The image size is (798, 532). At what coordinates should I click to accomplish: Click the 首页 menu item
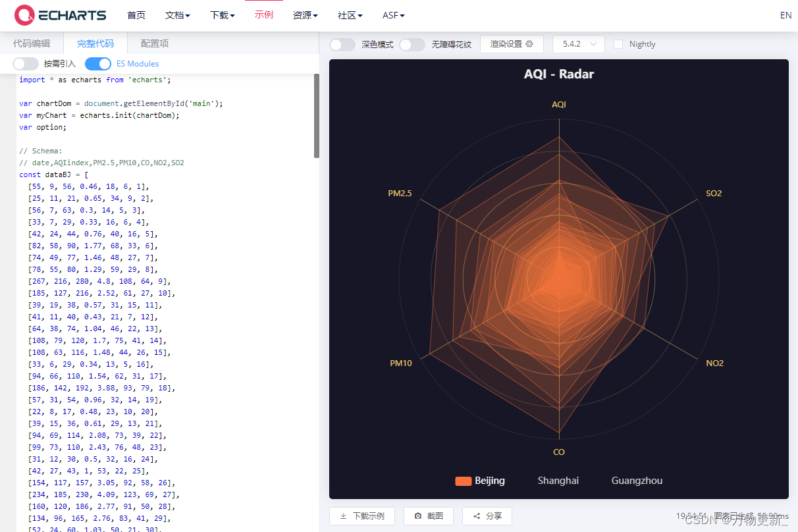point(136,14)
